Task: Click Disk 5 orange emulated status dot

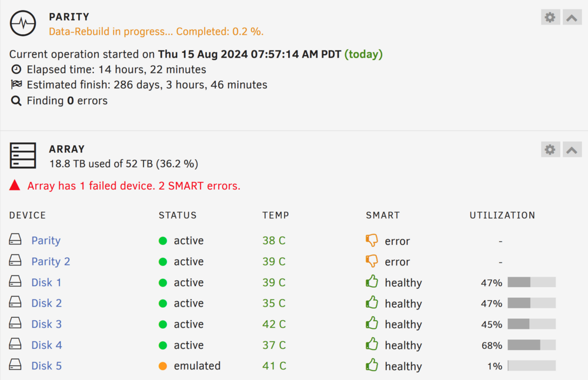Action: point(163,366)
